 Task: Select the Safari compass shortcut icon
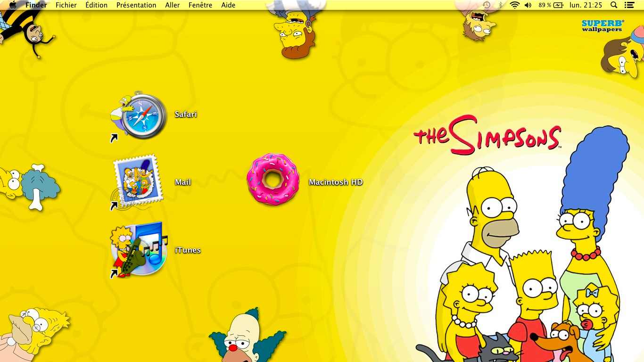coord(139,116)
